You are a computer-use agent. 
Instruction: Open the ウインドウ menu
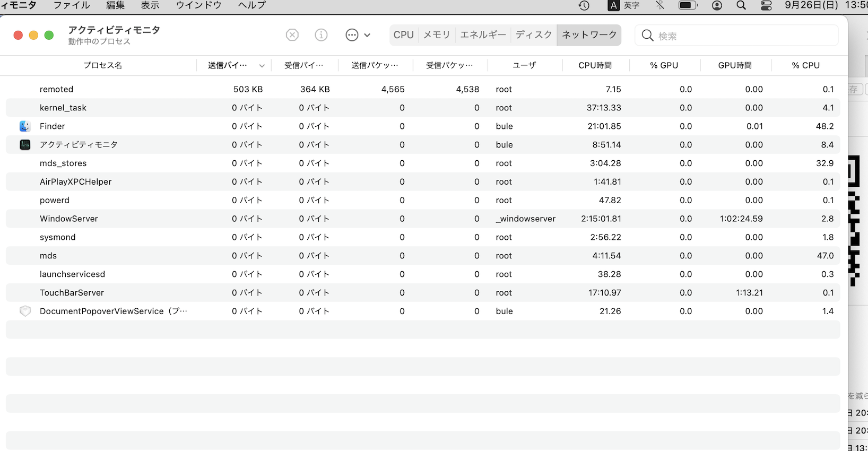point(198,5)
